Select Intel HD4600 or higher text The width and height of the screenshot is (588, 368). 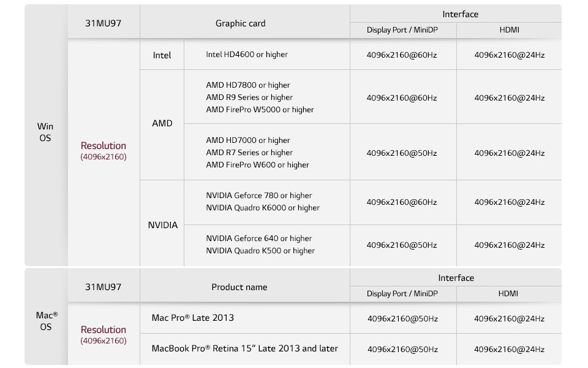tap(247, 55)
